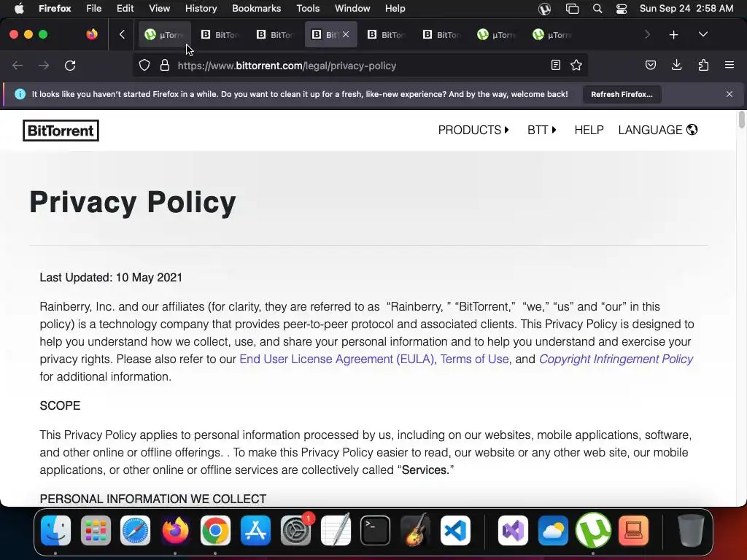
Task: Expand the PRODUCTS navigation dropdown
Action: pos(473,130)
